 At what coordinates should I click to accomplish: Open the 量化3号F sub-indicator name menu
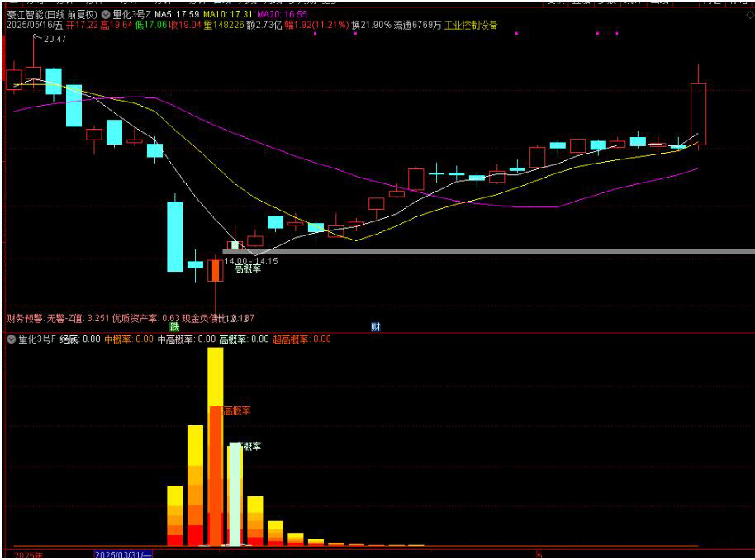pyautogui.click(x=36, y=339)
